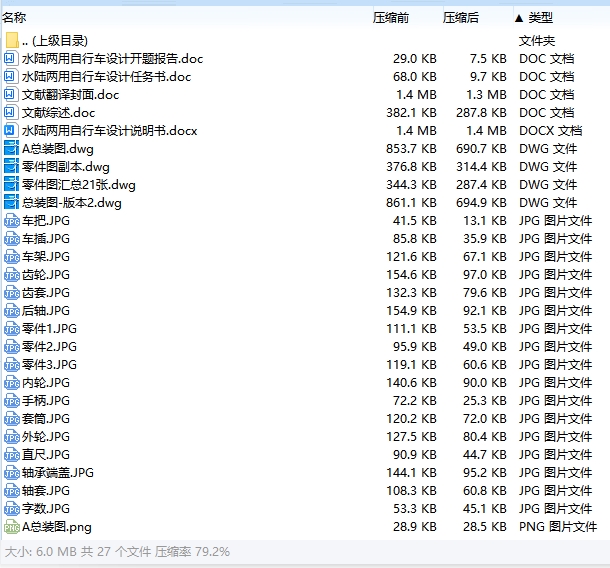Screen dimensions: 610x568
Task: Click the DWG icon of 总装图-版本2.dwg
Action: tap(11, 202)
